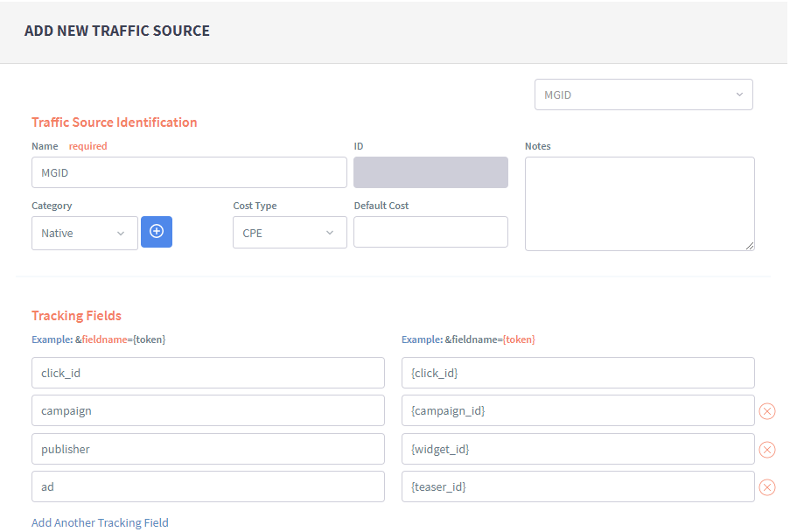The width and height of the screenshot is (790, 532).
Task: Edit the publisher field name box
Action: [x=208, y=449]
